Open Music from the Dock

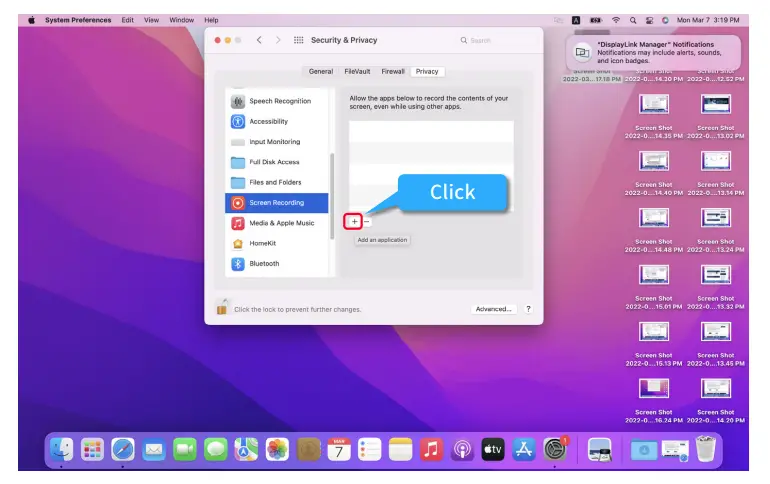click(431, 449)
